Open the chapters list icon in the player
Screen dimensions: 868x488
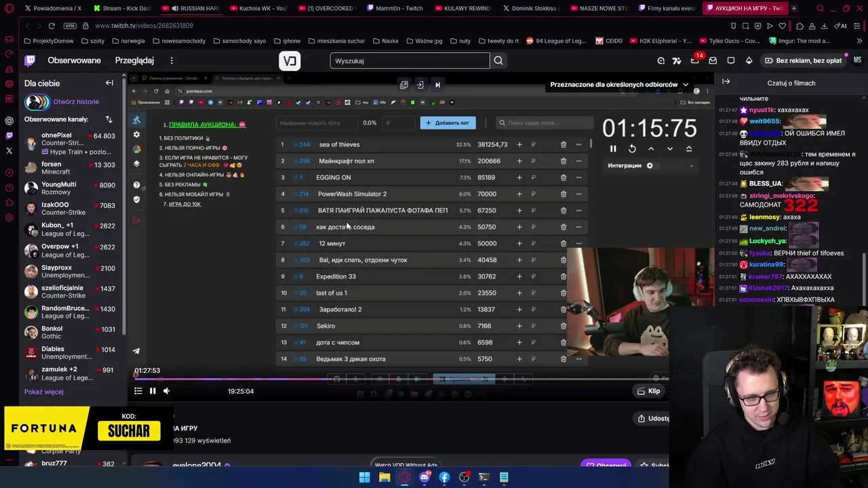coord(138,391)
